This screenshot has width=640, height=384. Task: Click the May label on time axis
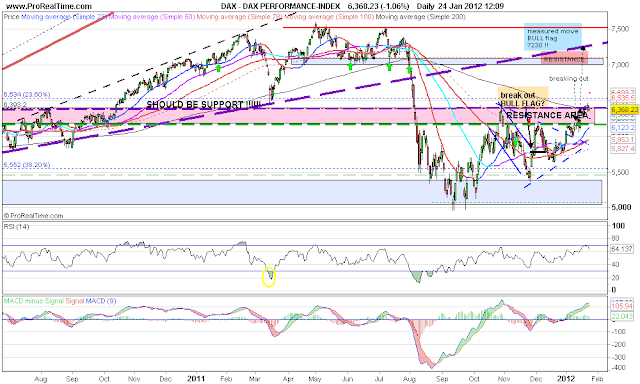click(x=314, y=379)
